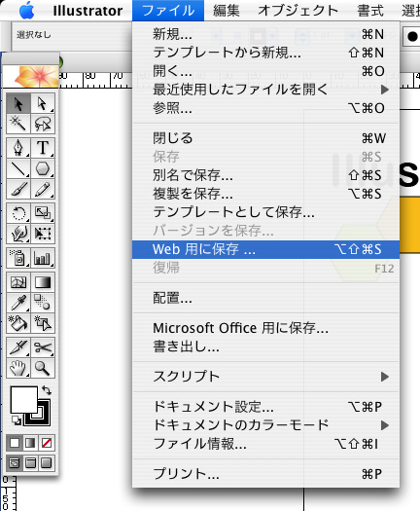Screen dimensions: 420x511
Task: Set paint mode to Gradient
Action: 30,443
